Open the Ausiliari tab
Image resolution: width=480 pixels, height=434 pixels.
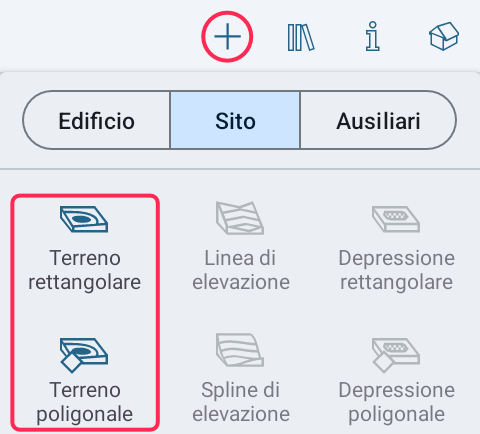coord(378,120)
